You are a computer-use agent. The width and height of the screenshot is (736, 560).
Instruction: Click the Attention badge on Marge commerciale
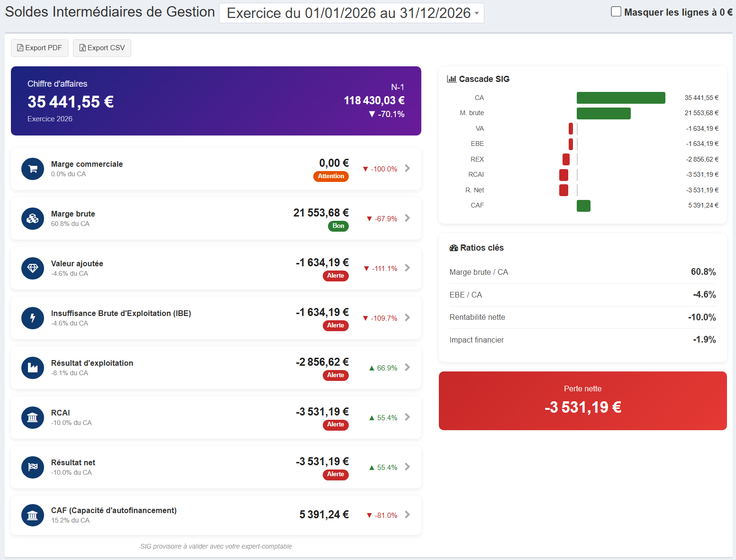331,176
